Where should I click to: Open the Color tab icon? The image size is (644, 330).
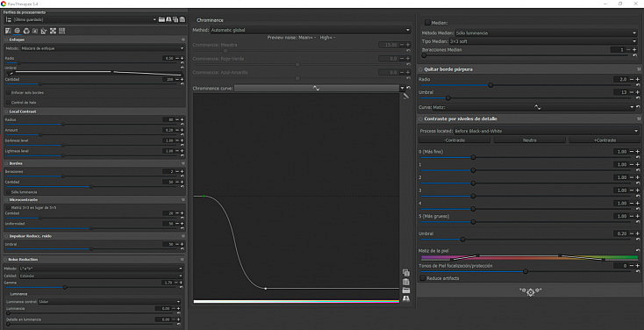[26, 31]
